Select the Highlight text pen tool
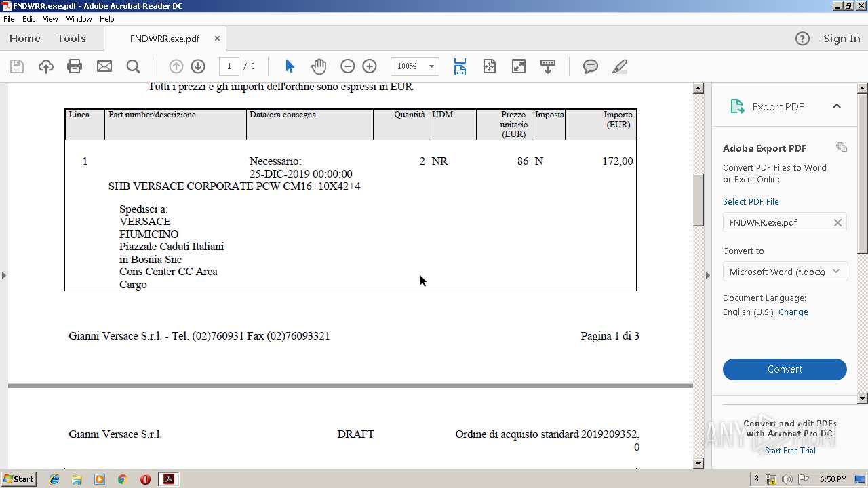Image resolution: width=868 pixels, height=488 pixels. click(619, 66)
